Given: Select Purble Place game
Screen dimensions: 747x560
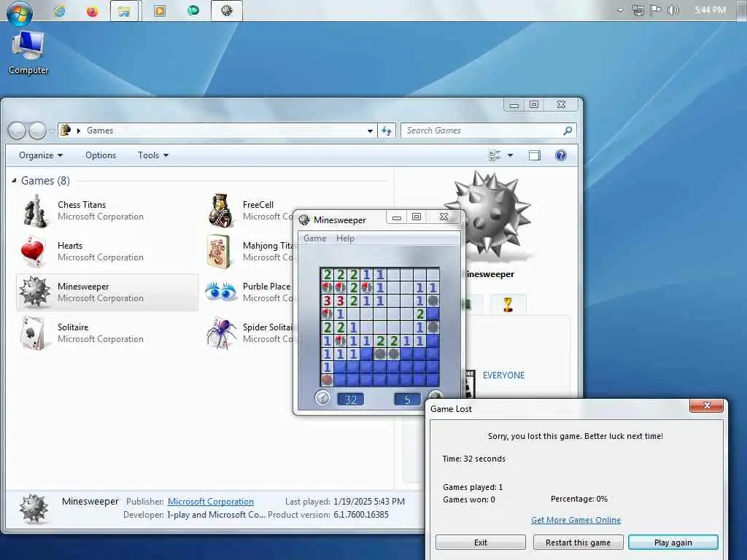Looking at the screenshot, I should tap(249, 292).
